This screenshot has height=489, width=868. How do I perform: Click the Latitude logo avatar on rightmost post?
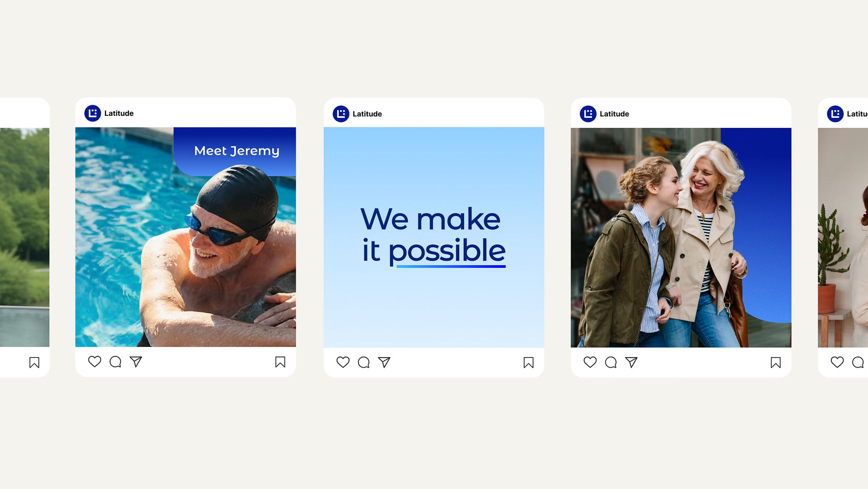pyautogui.click(x=835, y=114)
